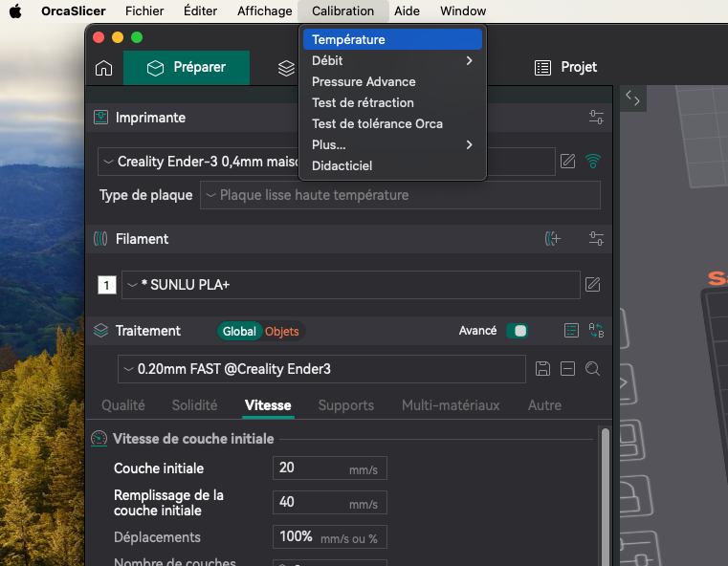
Task: Click the Filament spool icon
Action: pos(100,238)
